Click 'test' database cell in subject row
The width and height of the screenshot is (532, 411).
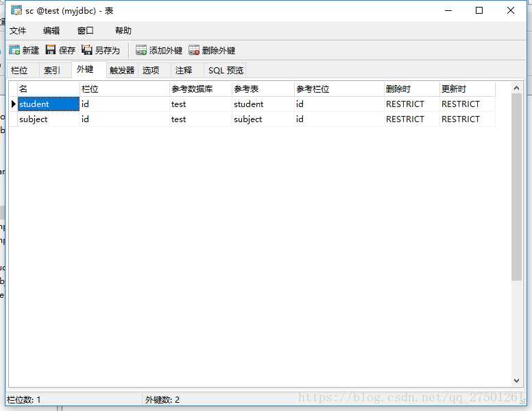click(x=200, y=119)
